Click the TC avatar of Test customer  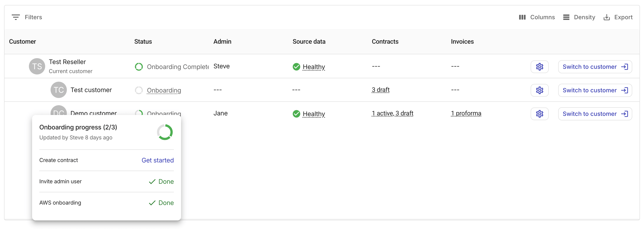point(58,90)
